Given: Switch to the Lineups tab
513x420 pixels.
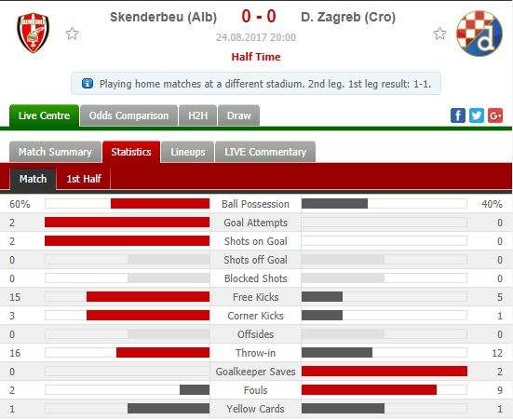Looking at the screenshot, I should 188,152.
